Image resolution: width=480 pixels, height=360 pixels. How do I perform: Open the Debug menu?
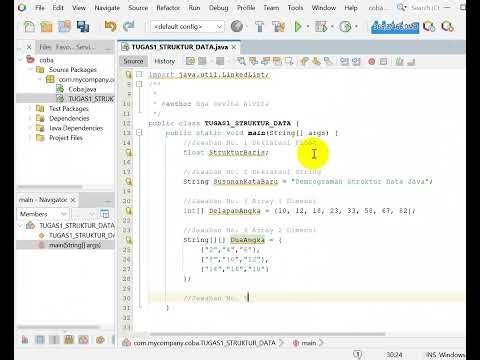(218, 8)
